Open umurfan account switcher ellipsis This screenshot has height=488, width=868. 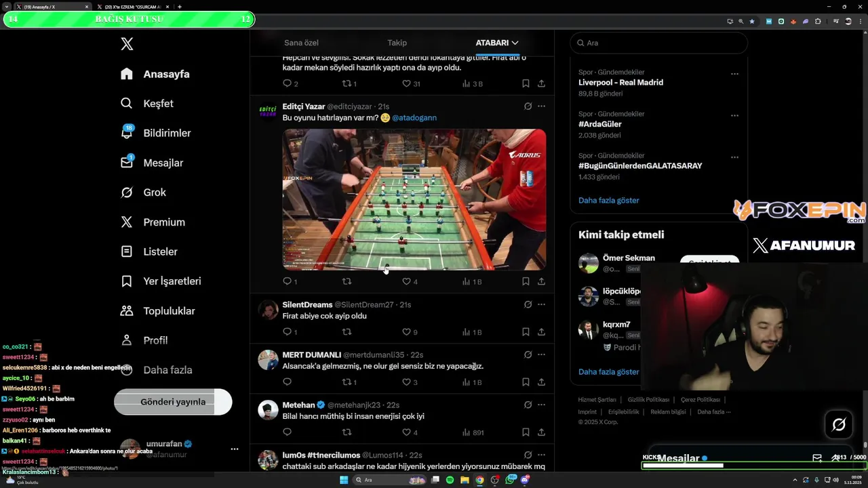coord(234,449)
